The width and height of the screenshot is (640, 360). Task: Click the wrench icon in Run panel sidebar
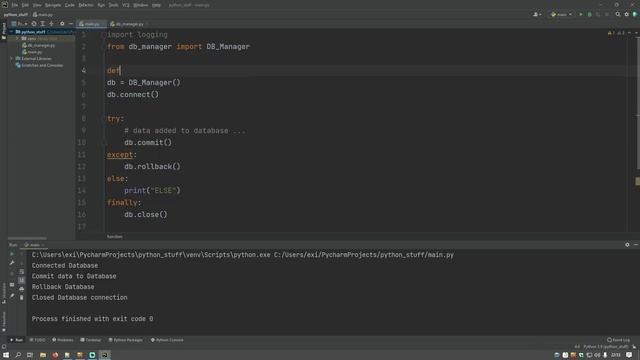(x=12, y=263)
